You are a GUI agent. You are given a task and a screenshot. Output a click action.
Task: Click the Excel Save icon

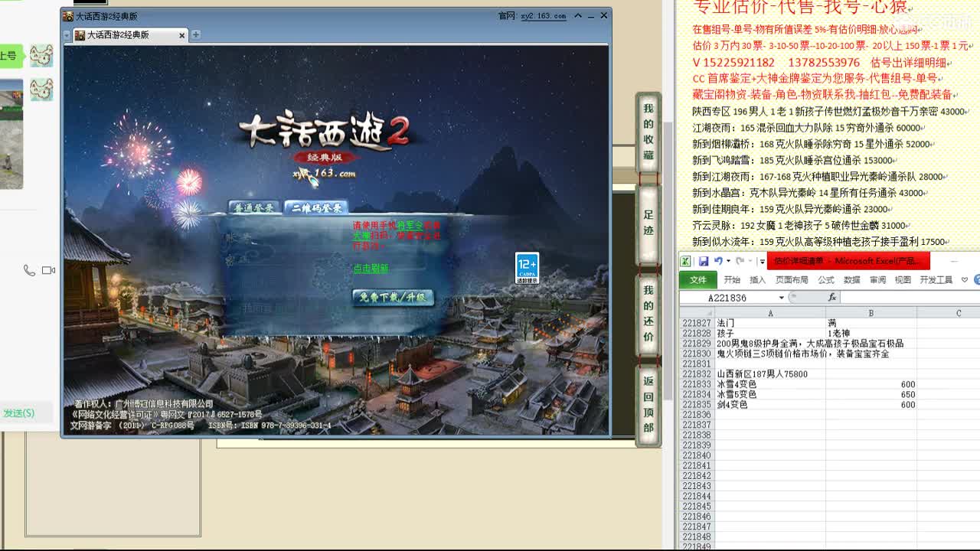[x=704, y=261]
